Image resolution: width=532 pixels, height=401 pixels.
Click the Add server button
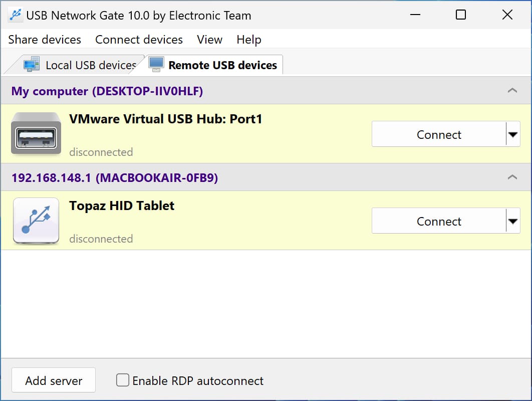point(54,380)
